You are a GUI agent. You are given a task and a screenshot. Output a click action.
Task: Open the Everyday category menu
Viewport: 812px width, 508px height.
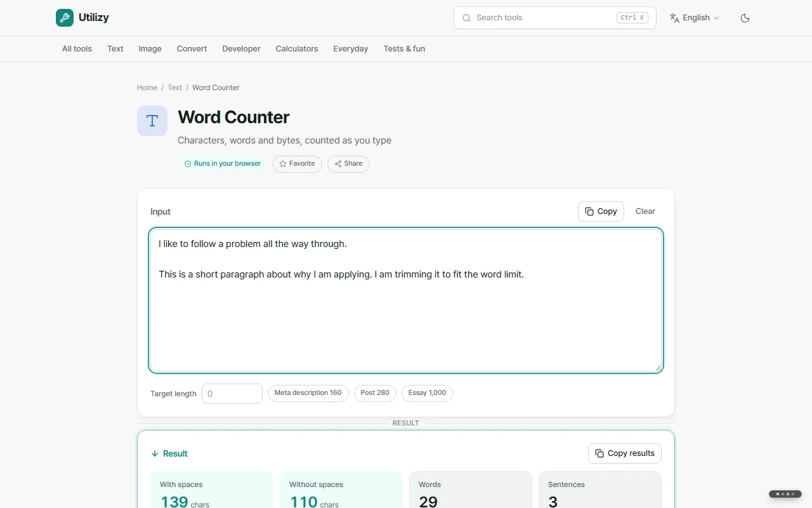tap(351, 49)
